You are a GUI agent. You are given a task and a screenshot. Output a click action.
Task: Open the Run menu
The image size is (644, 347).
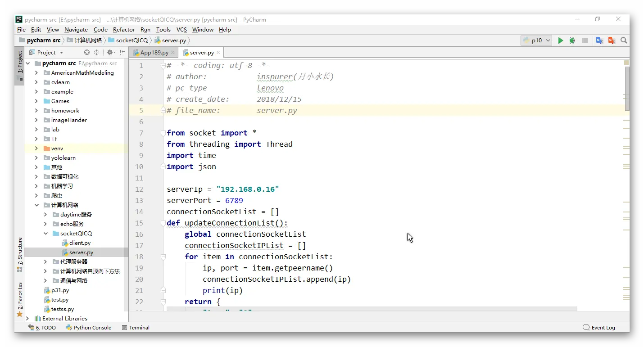point(145,30)
